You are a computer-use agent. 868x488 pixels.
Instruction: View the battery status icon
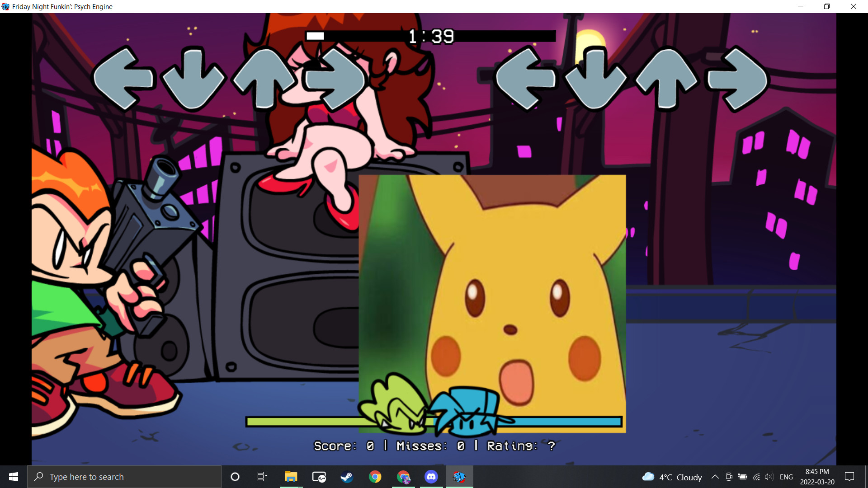743,477
